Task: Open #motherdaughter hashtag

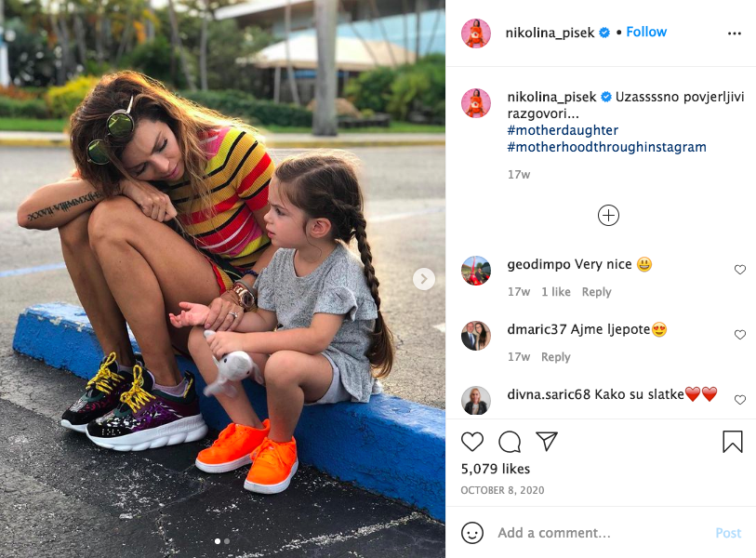Action: (x=563, y=130)
